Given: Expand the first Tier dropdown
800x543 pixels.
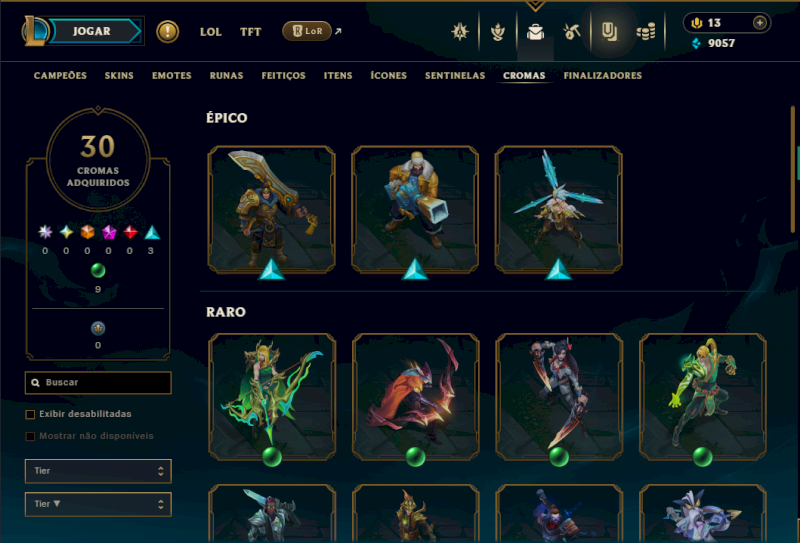Looking at the screenshot, I should pyautogui.click(x=98, y=471).
